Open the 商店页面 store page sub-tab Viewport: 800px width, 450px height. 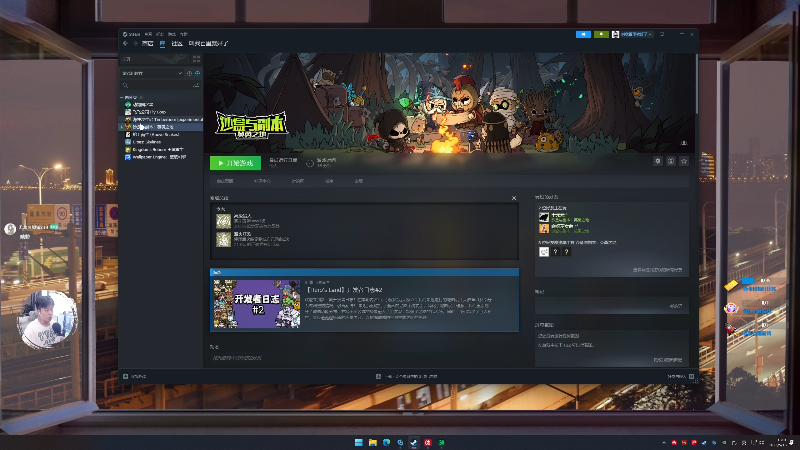click(x=225, y=181)
